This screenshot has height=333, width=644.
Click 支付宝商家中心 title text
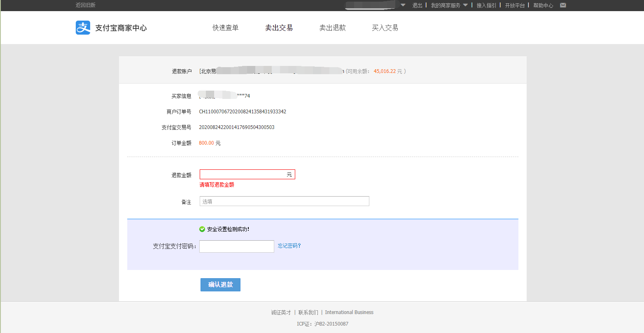point(121,28)
